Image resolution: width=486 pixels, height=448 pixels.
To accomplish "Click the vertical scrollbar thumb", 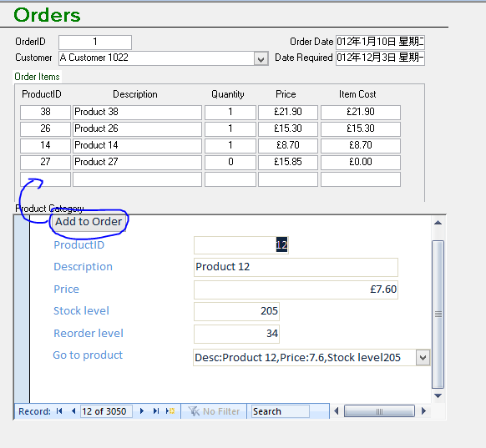I will click(x=438, y=315).
